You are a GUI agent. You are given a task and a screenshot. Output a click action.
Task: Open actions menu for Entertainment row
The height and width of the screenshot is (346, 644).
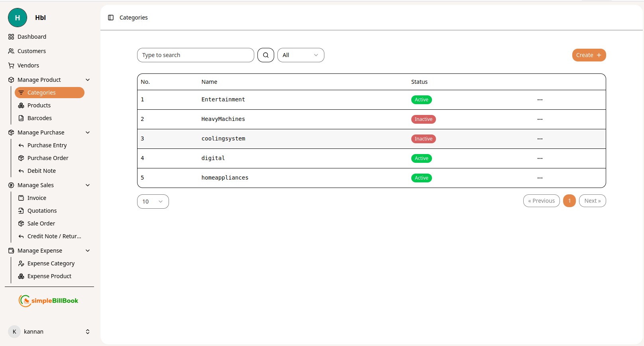540,100
